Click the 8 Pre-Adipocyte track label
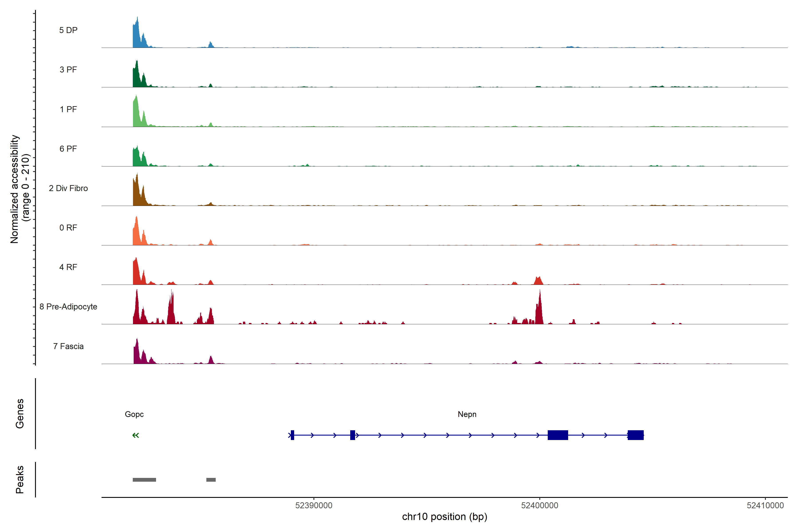 pyautogui.click(x=68, y=307)
